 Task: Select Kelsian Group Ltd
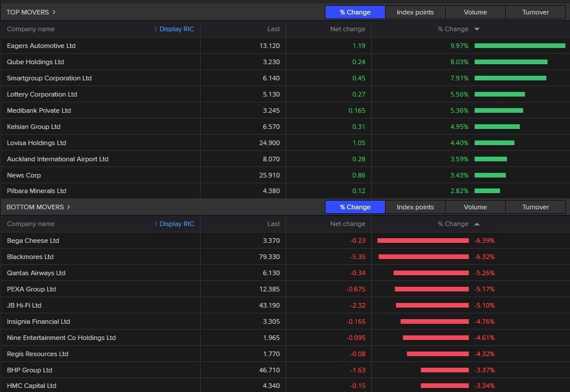coord(34,127)
